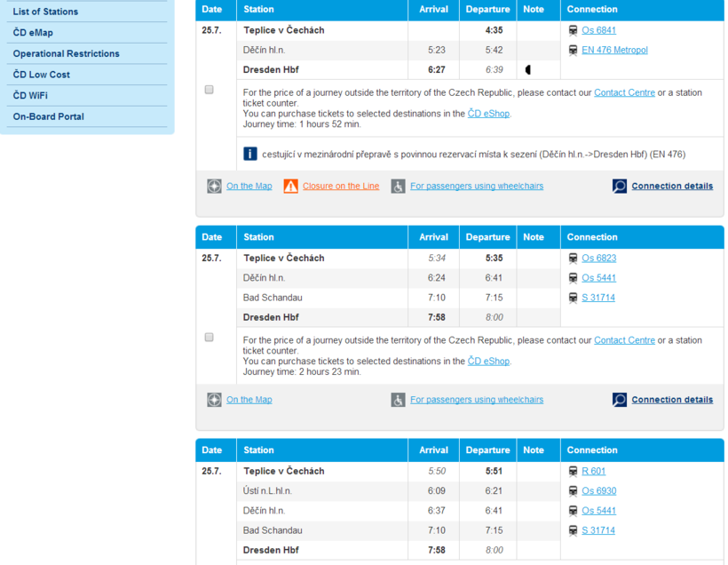Open the On-Board Portal sidebar item
Viewport: 728px width, 565px height.
(x=48, y=116)
